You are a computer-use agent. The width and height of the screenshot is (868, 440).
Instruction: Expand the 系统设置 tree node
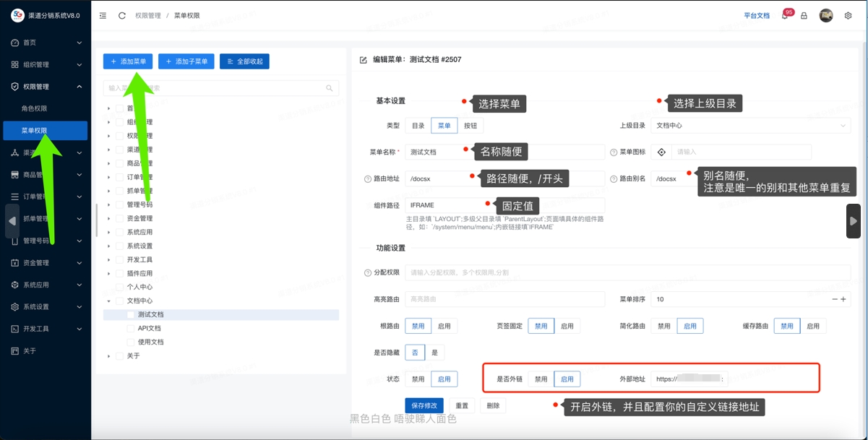click(x=109, y=246)
